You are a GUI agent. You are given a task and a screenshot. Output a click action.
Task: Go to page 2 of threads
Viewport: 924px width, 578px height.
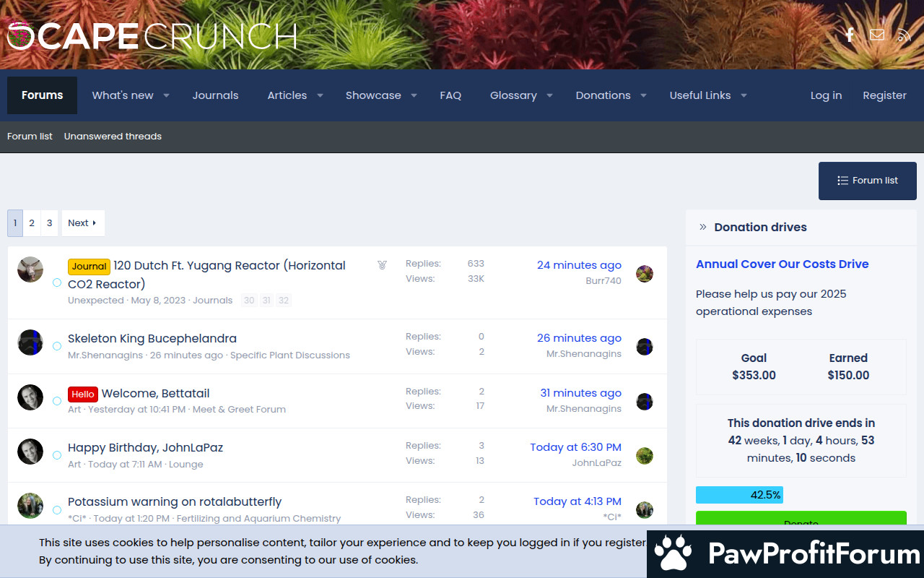click(x=32, y=223)
